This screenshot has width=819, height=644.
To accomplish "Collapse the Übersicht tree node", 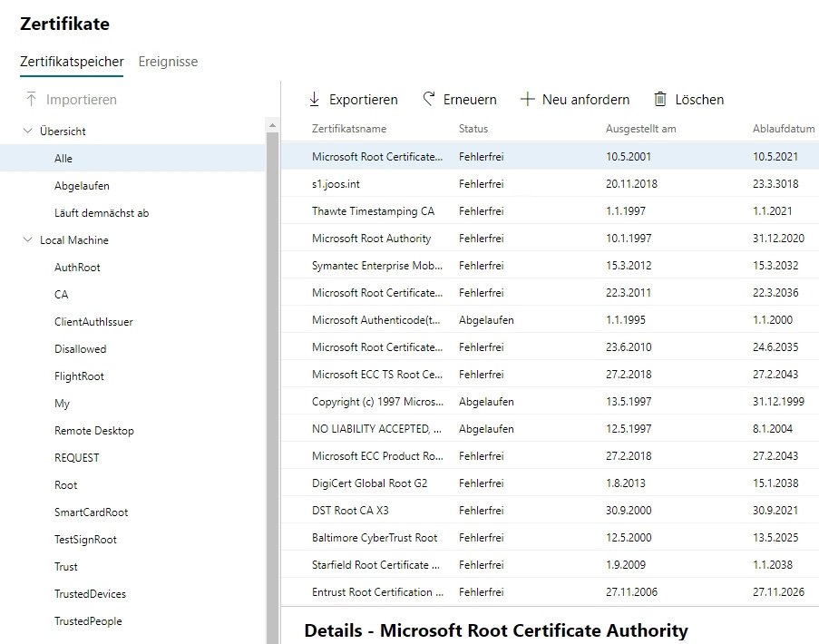I will click(27, 131).
